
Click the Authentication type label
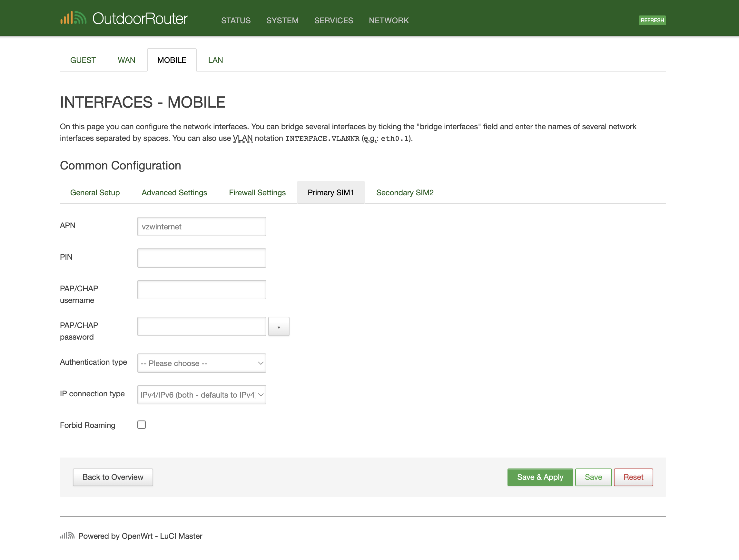(94, 362)
